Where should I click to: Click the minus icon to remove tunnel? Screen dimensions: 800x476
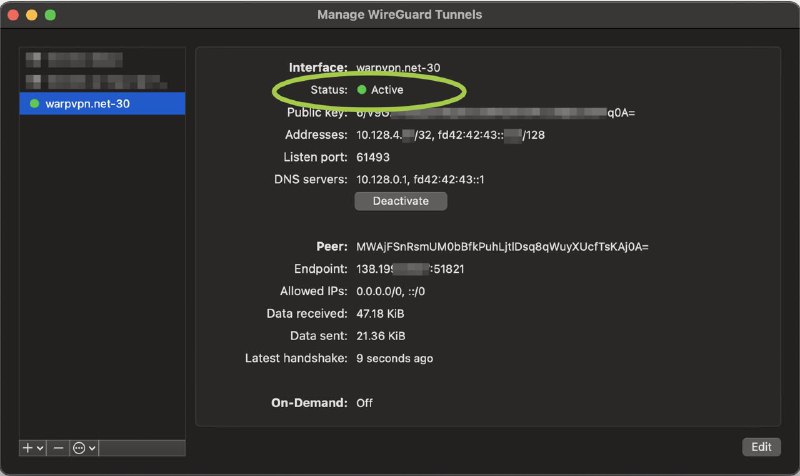[x=58, y=448]
